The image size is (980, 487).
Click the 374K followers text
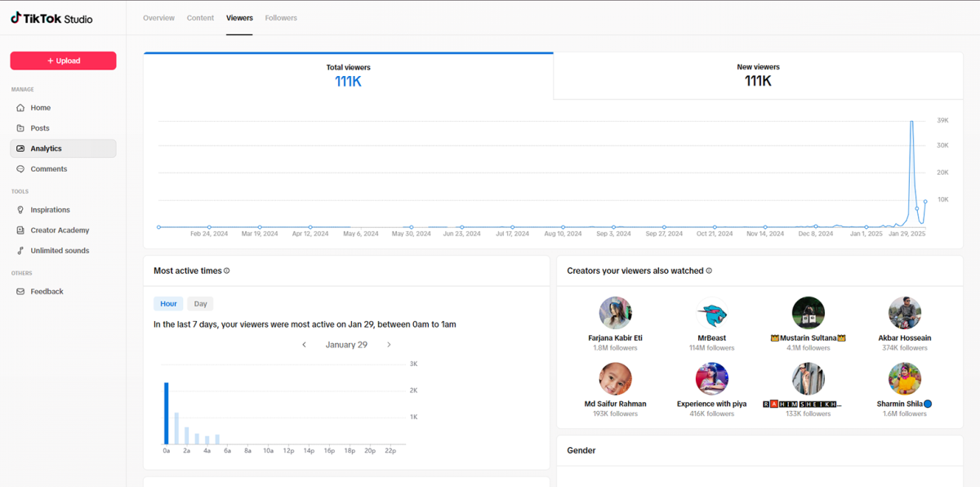(905, 348)
